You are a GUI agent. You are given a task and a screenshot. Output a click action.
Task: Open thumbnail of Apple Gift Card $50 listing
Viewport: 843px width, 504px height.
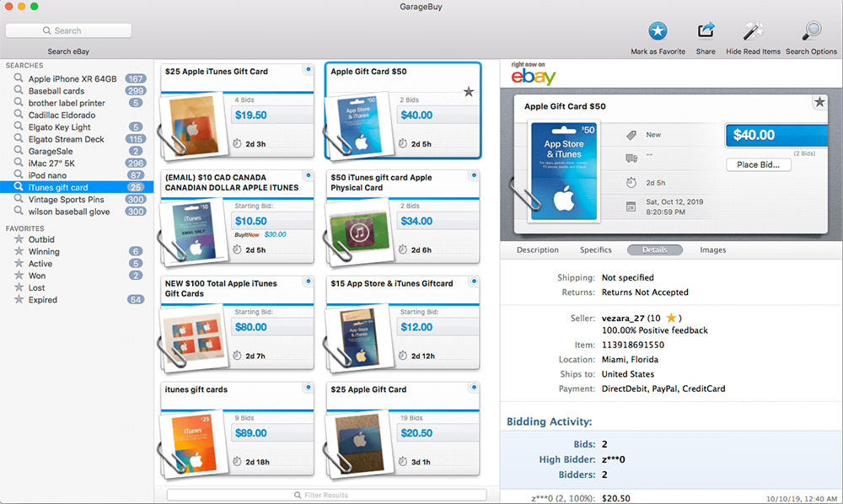click(359, 126)
